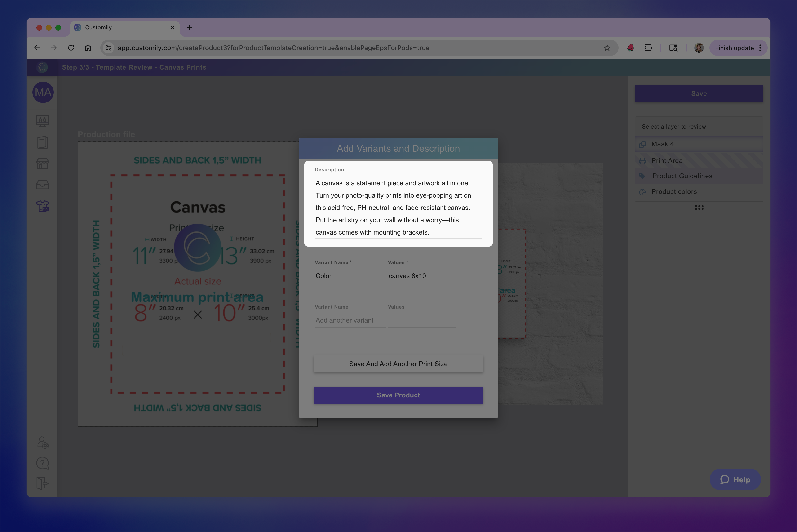Switch to the Customily browser tab
Image resolution: width=797 pixels, height=532 pixels.
(115, 27)
